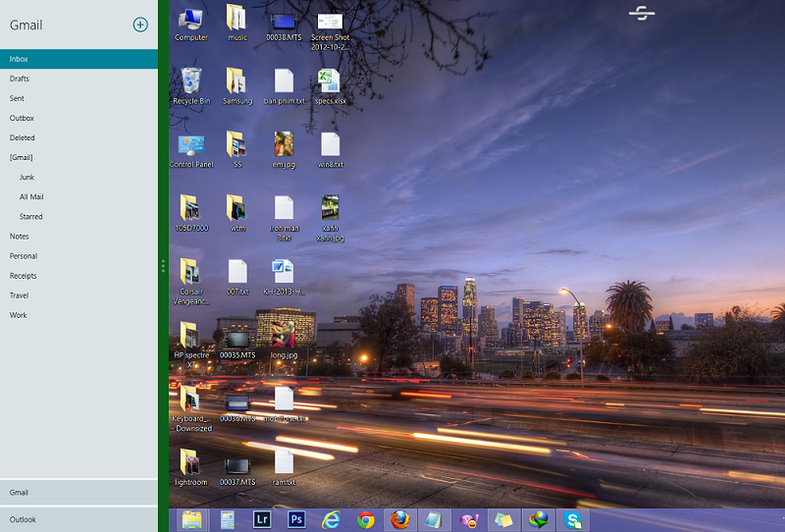Select the Screen Shot 2012-10-2 file
The height and width of the screenshot is (532, 785).
(330, 32)
